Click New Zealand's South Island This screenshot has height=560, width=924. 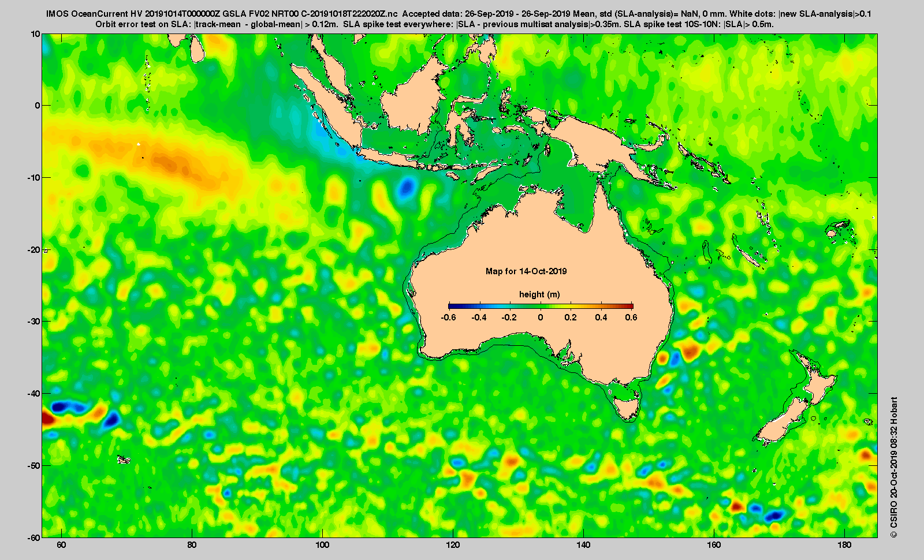pos(781,421)
